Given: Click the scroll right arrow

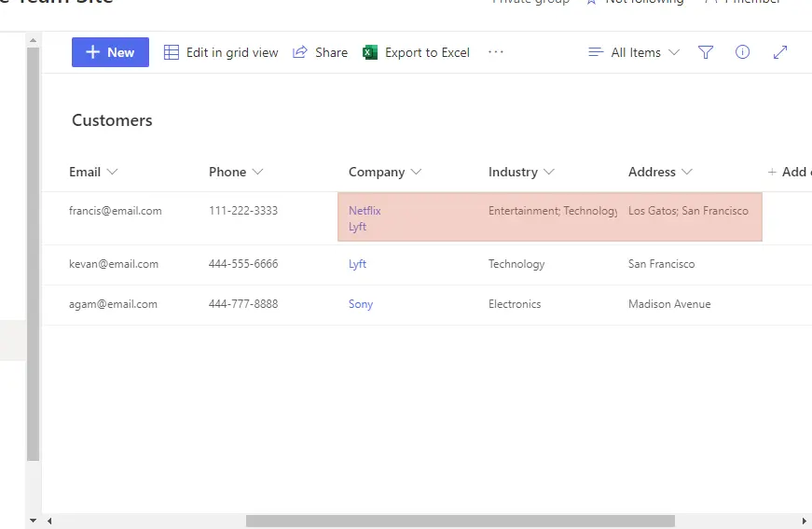Looking at the screenshot, I should [x=805, y=521].
